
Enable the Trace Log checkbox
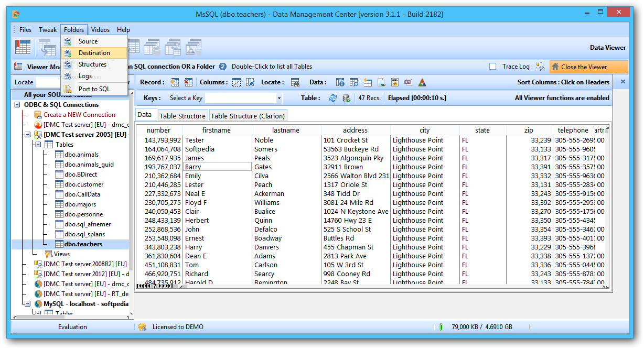tap(492, 67)
